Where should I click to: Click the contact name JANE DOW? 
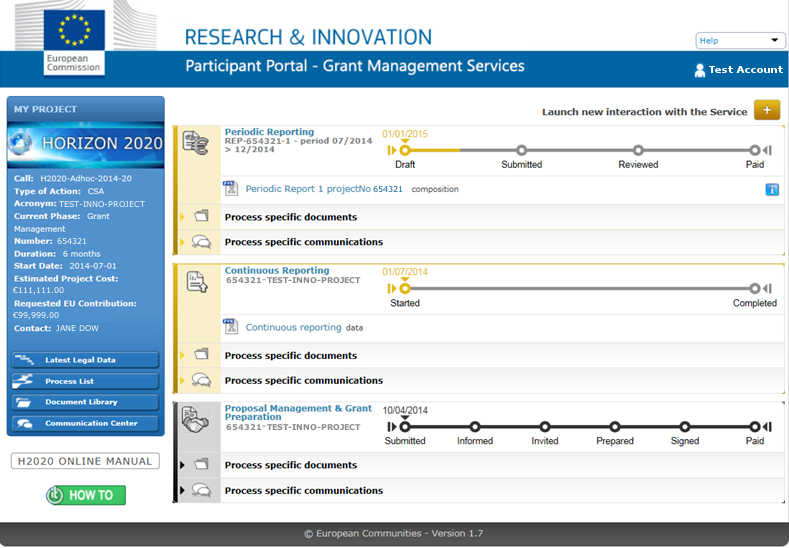tap(77, 328)
